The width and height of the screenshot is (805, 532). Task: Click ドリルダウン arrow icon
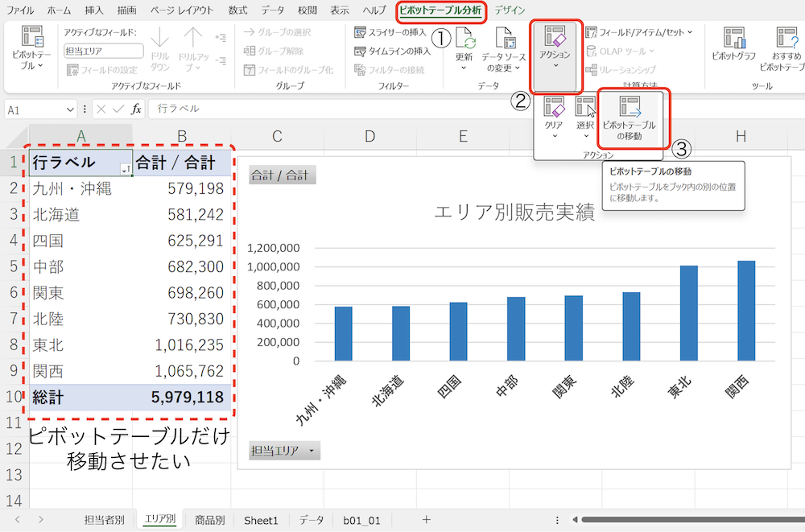coord(159,38)
